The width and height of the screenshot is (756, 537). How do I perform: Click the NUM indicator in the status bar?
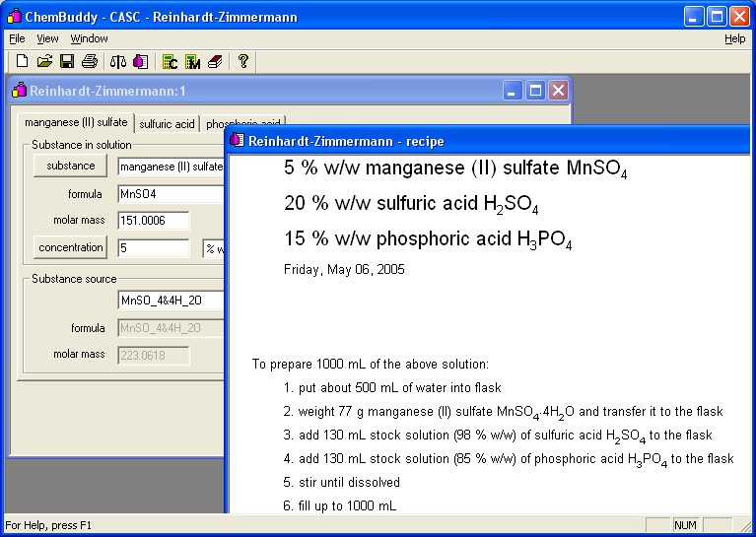(685, 525)
